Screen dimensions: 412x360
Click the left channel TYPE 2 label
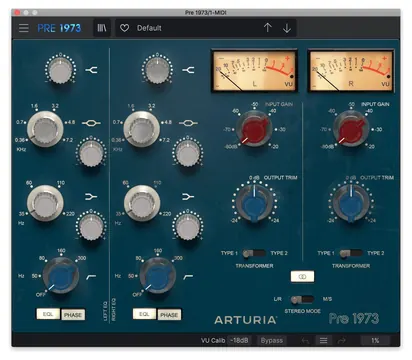click(279, 253)
